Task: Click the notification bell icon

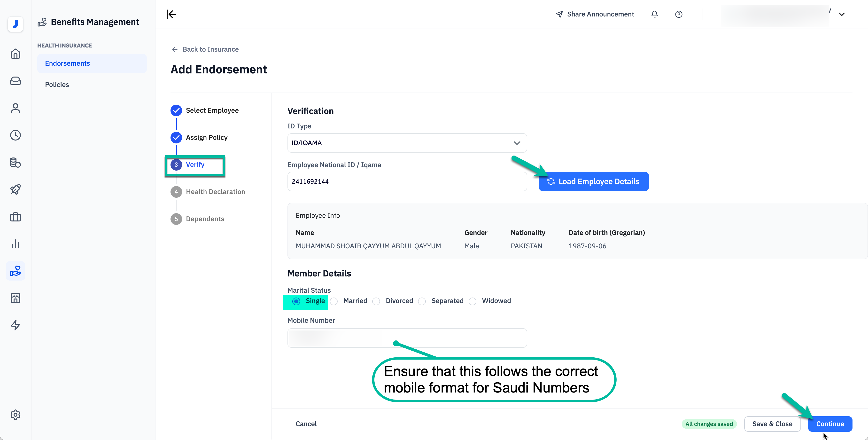Action: [x=654, y=14]
